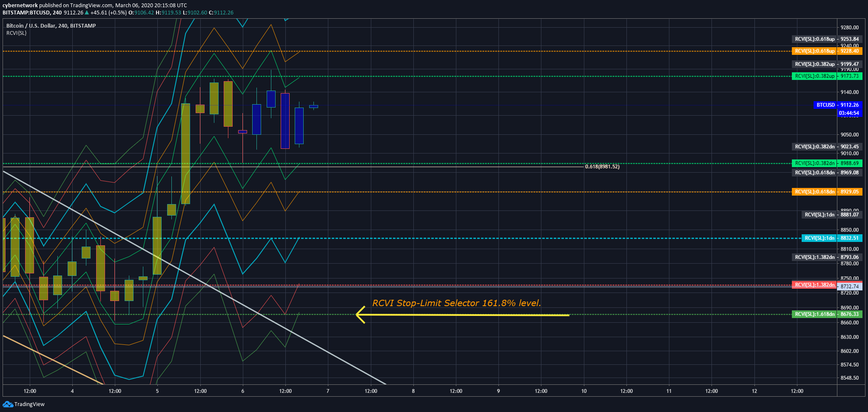Click the red RCVI 1.382dn label

[x=814, y=285]
